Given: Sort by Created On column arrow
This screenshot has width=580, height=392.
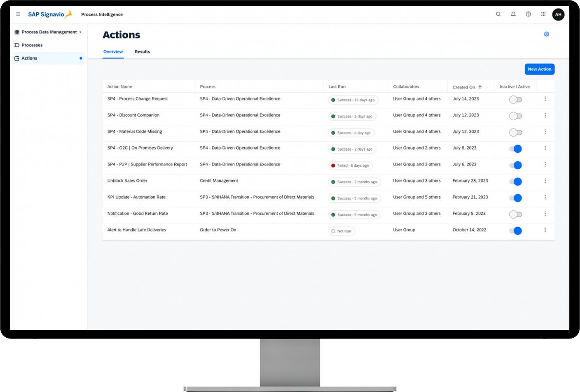Looking at the screenshot, I should tap(480, 86).
